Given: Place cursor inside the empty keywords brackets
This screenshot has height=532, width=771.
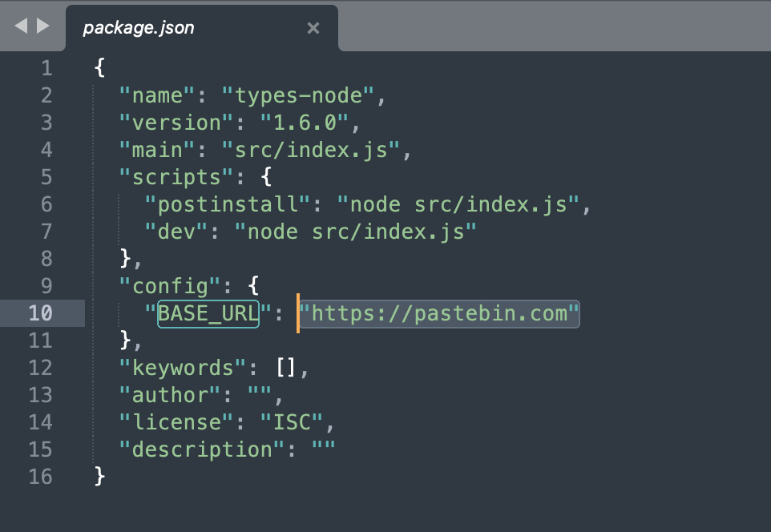Looking at the screenshot, I should coord(286,367).
